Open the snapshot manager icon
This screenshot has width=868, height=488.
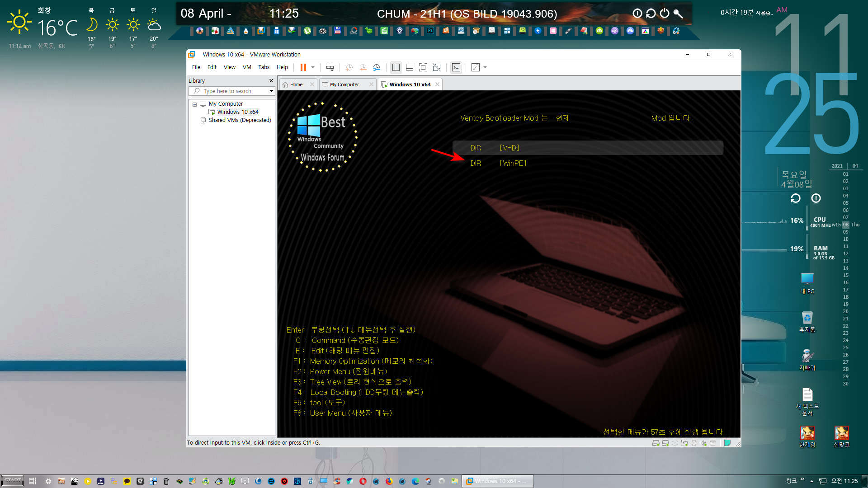tap(377, 67)
